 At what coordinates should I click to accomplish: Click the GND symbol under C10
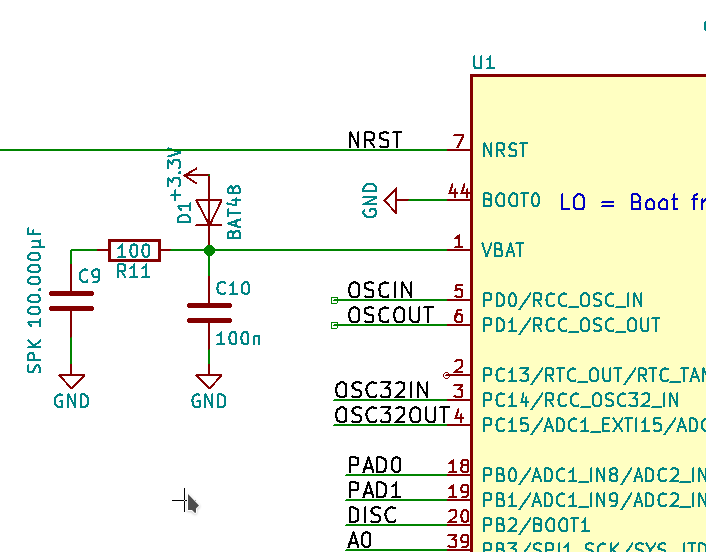point(209,381)
